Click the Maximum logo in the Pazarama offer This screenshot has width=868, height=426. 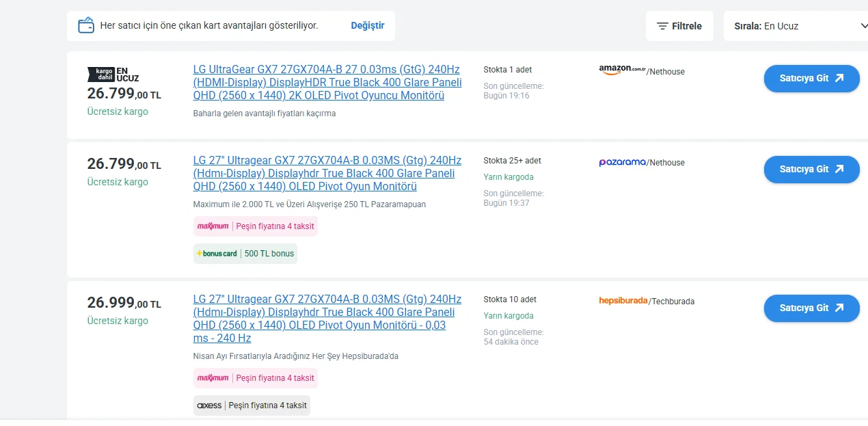point(213,226)
